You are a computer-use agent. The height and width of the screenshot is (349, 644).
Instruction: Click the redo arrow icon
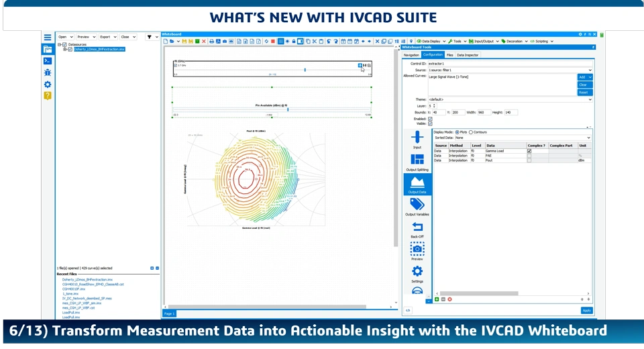pos(335,41)
